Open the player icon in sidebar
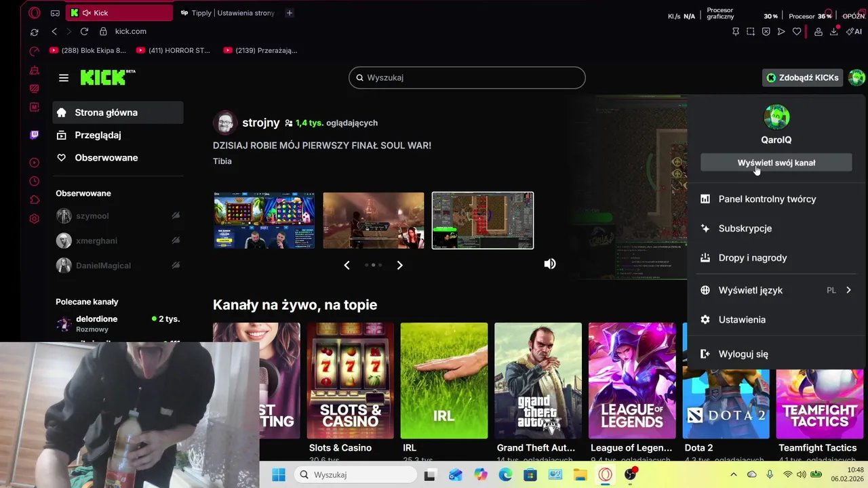 [x=35, y=163]
